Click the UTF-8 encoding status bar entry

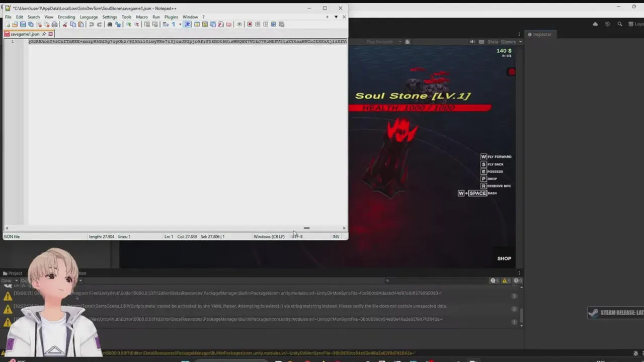[x=297, y=236]
